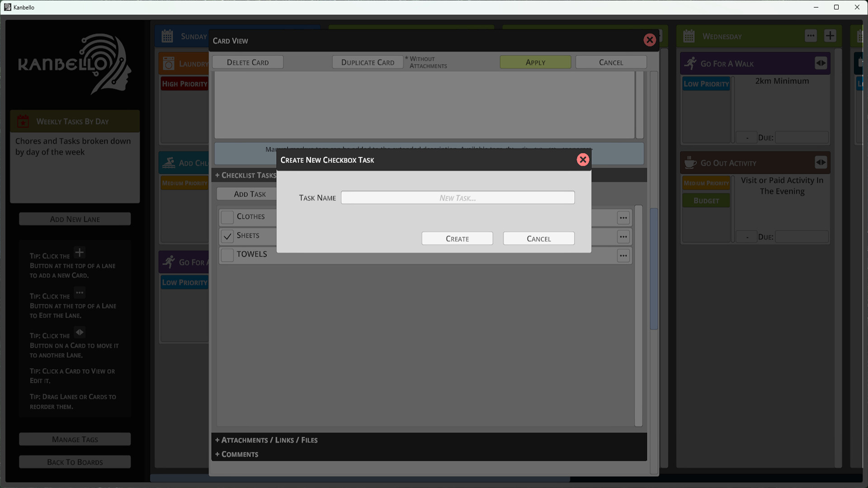Click the Create button in the task dialog
Viewport: 868px width, 488px height.
tap(457, 238)
